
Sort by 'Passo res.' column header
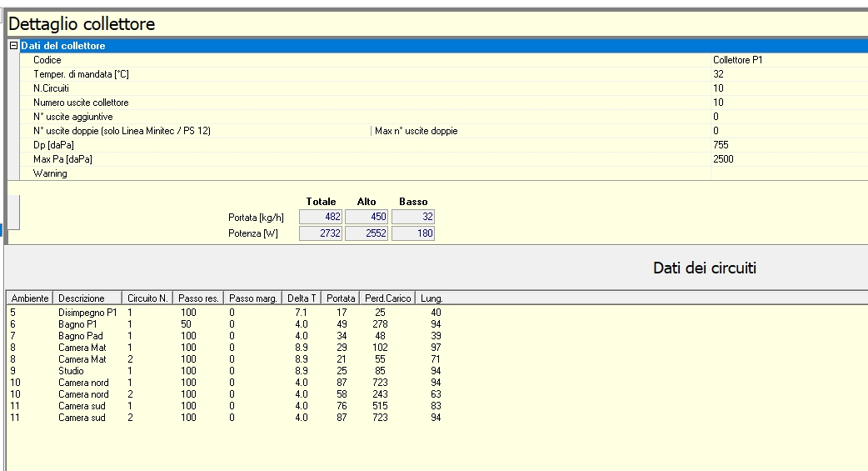(198, 298)
